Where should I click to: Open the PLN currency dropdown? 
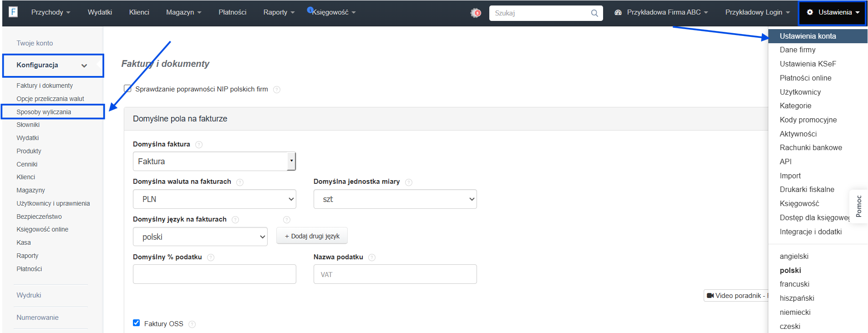214,199
